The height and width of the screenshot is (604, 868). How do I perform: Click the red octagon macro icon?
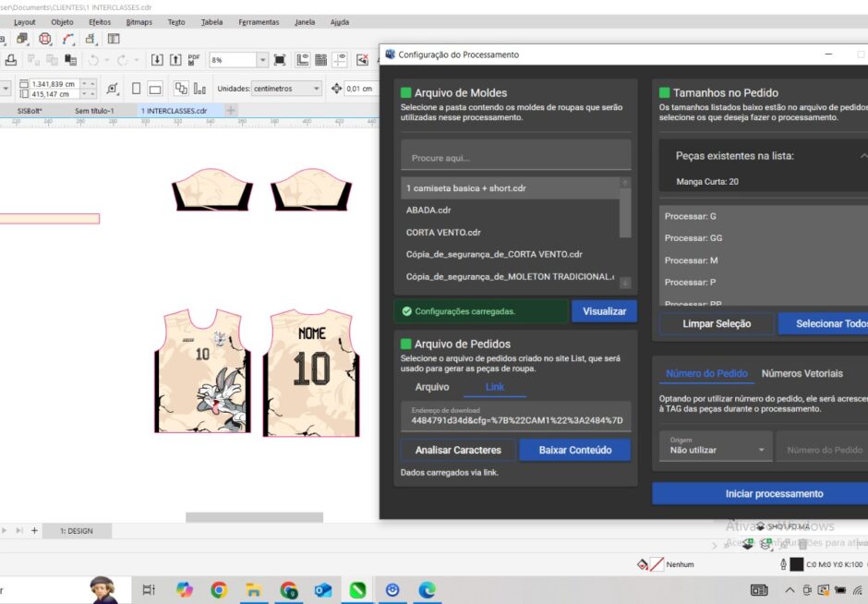point(45,39)
